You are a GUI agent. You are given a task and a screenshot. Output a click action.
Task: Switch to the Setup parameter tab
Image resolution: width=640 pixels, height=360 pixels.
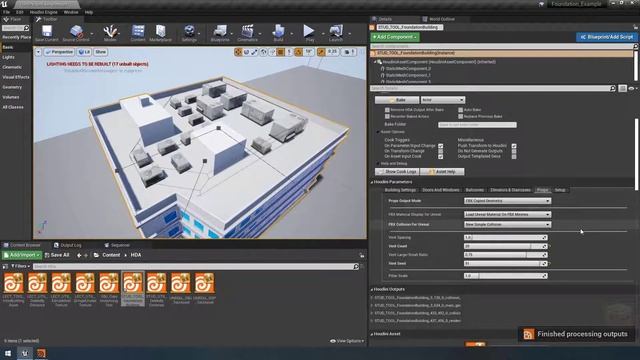(x=560, y=190)
